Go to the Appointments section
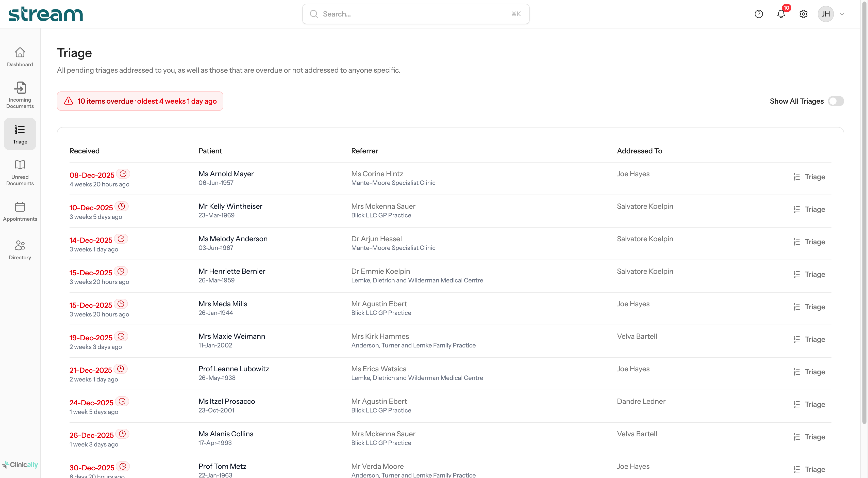The width and height of the screenshot is (868, 478). [x=20, y=211]
